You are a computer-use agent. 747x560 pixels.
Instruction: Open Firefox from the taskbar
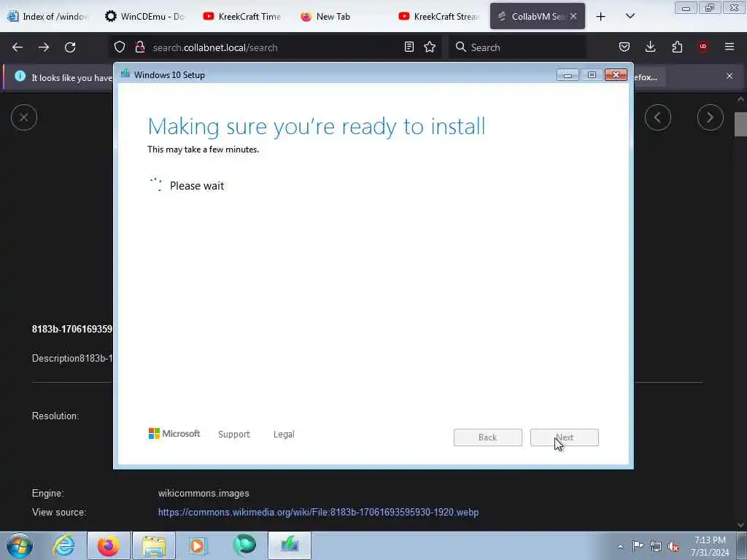[109, 545]
